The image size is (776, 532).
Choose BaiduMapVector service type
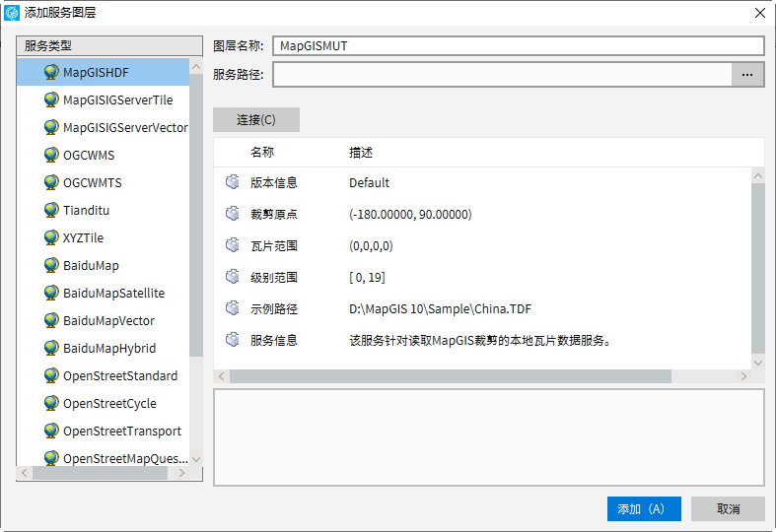tap(103, 321)
